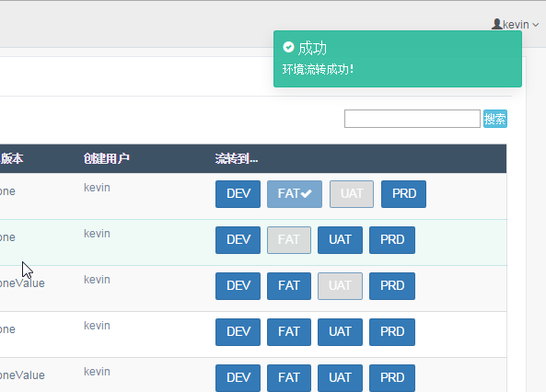Click greyed UAT button in third row
This screenshot has width=546, height=392.
coord(340,286)
